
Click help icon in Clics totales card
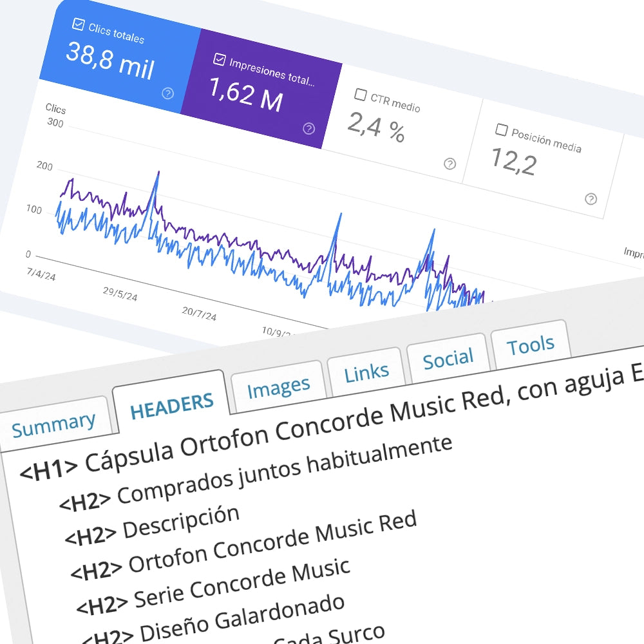(x=167, y=93)
